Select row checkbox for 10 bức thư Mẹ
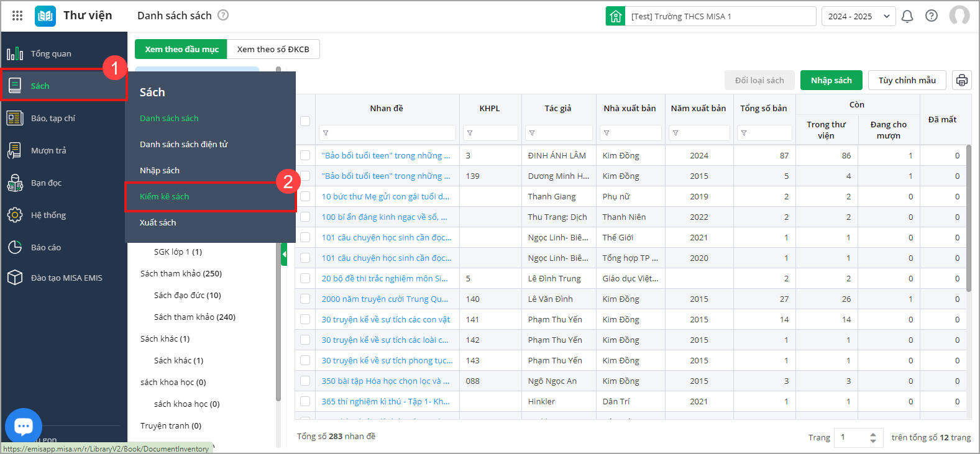The image size is (980, 454). [305, 196]
